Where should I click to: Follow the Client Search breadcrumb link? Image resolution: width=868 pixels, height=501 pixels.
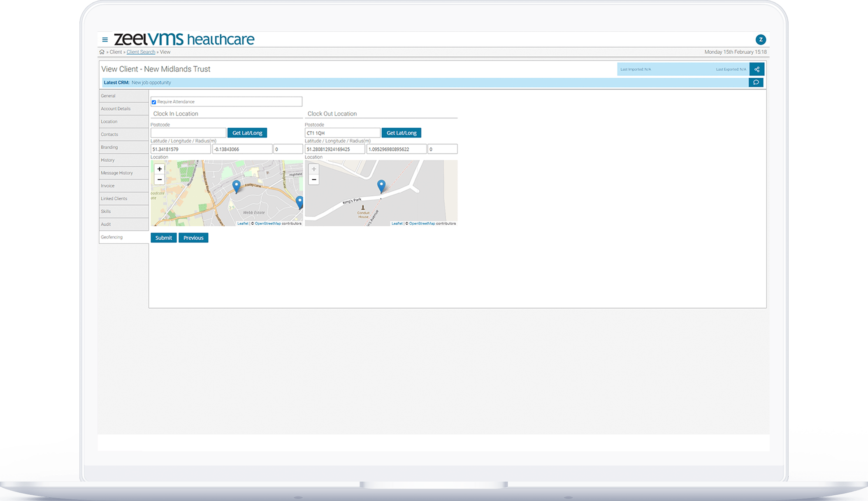(x=141, y=52)
